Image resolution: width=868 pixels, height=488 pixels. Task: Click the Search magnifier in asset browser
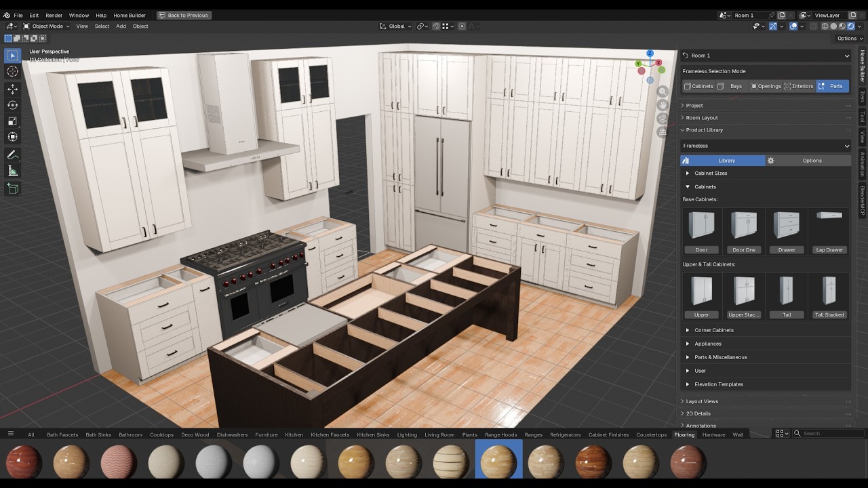click(x=798, y=433)
